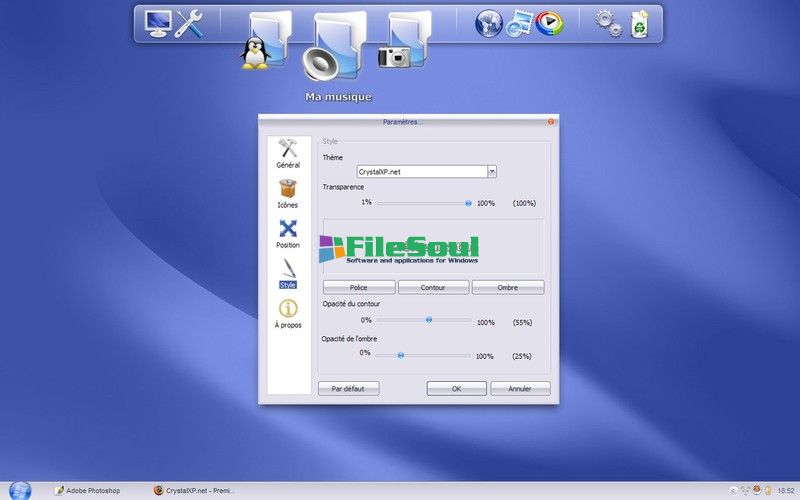This screenshot has width=800, height=500.
Task: Open the À propos section
Action: (x=288, y=314)
